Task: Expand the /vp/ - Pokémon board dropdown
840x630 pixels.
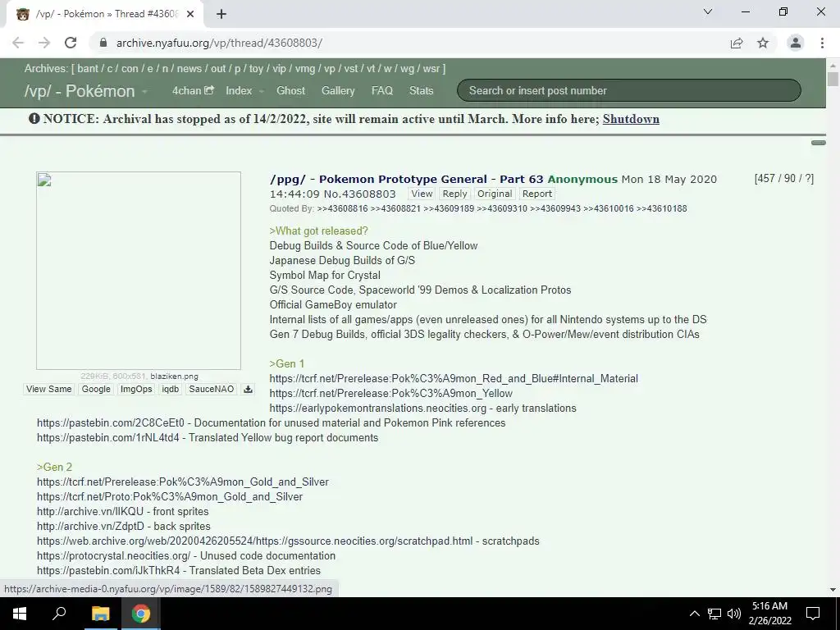Action: tap(144, 92)
